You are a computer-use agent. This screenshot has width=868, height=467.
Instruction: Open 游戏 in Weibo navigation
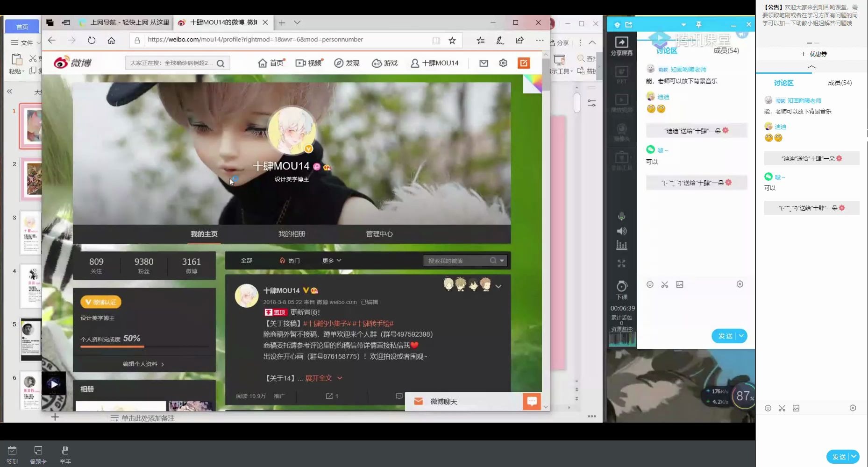(384, 63)
